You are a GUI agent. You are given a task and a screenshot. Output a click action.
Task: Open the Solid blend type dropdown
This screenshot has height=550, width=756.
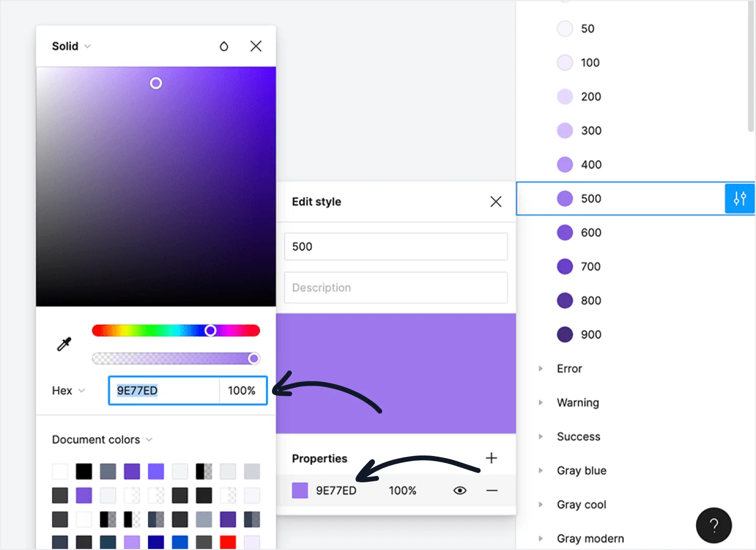coord(70,46)
